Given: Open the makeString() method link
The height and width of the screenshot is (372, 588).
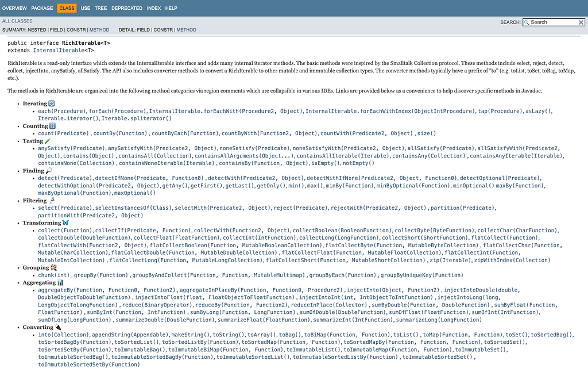Looking at the screenshot, I should pos(191,335).
